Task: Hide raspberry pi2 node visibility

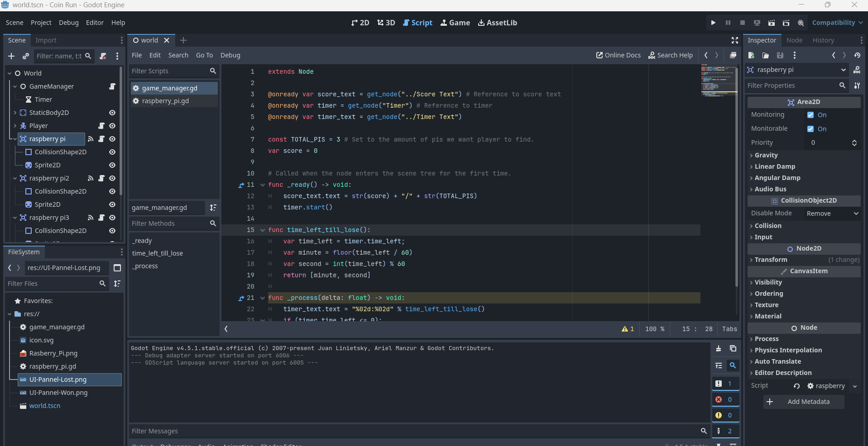Action: pyautogui.click(x=112, y=178)
